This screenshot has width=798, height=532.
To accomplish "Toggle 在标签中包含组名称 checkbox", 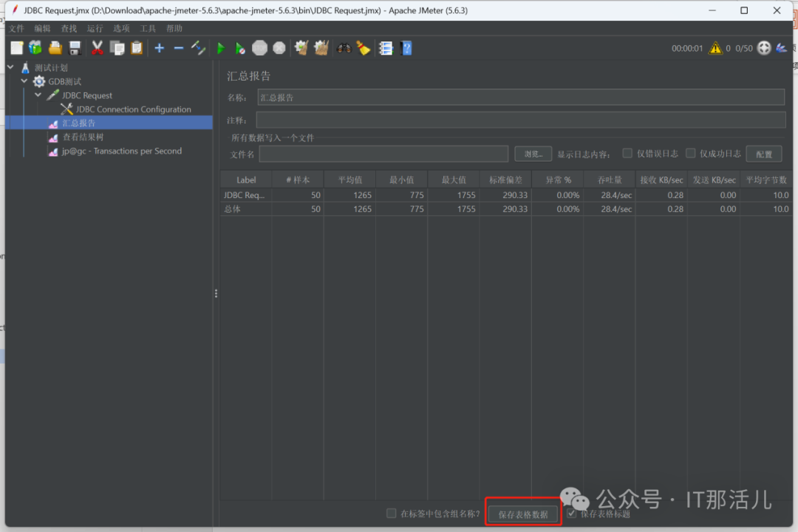I will coord(391,514).
